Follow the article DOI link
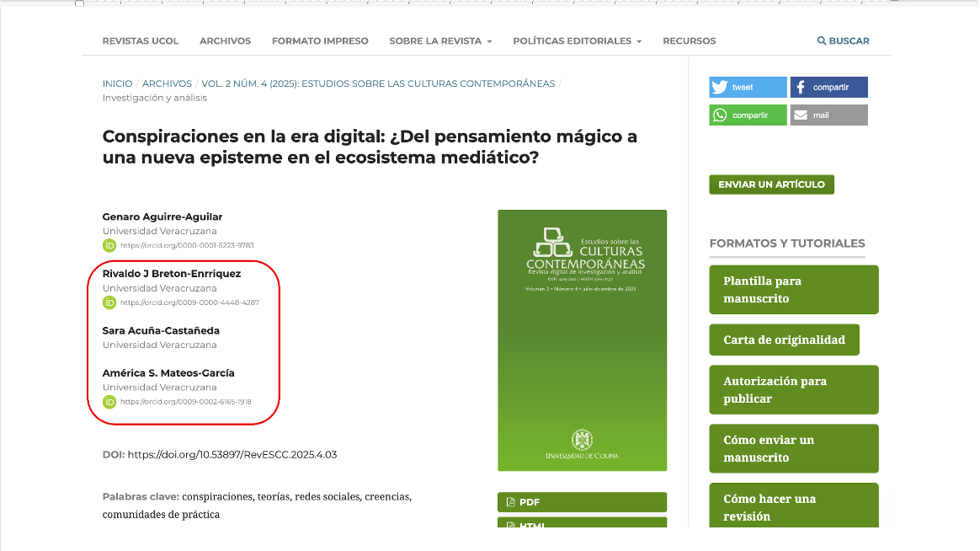Image resolution: width=980 pixels, height=551 pixels. (x=232, y=454)
